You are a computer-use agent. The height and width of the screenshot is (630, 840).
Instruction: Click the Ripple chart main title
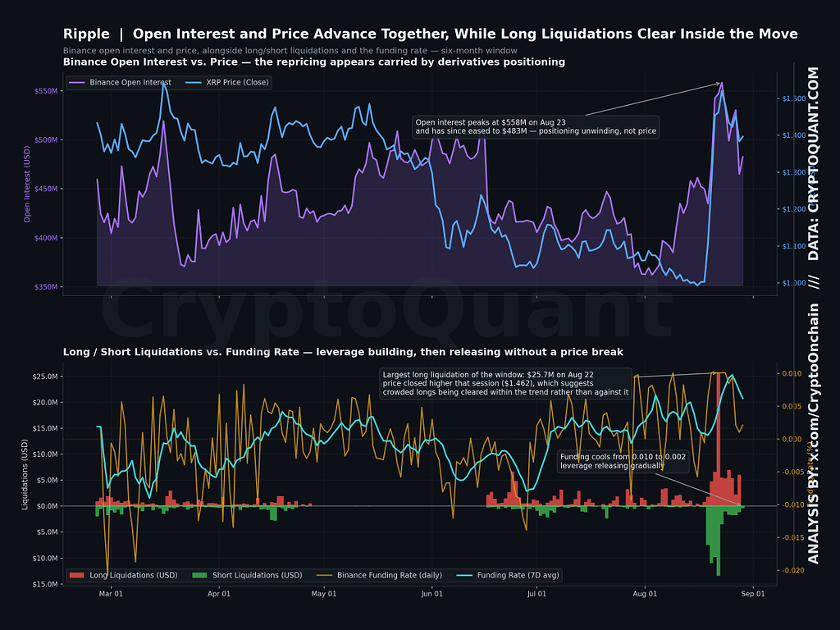coord(430,34)
